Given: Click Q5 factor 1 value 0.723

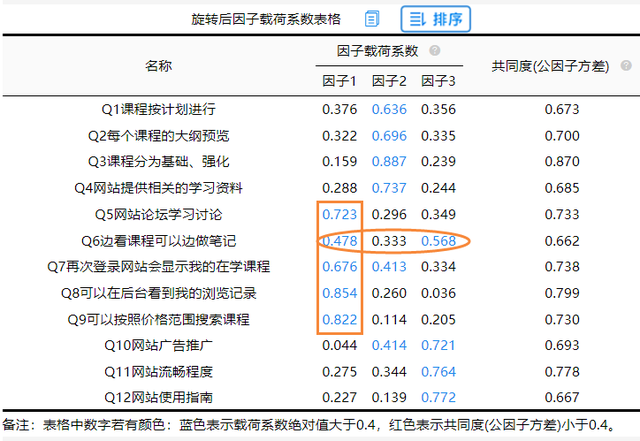Looking at the screenshot, I should pos(339,214).
